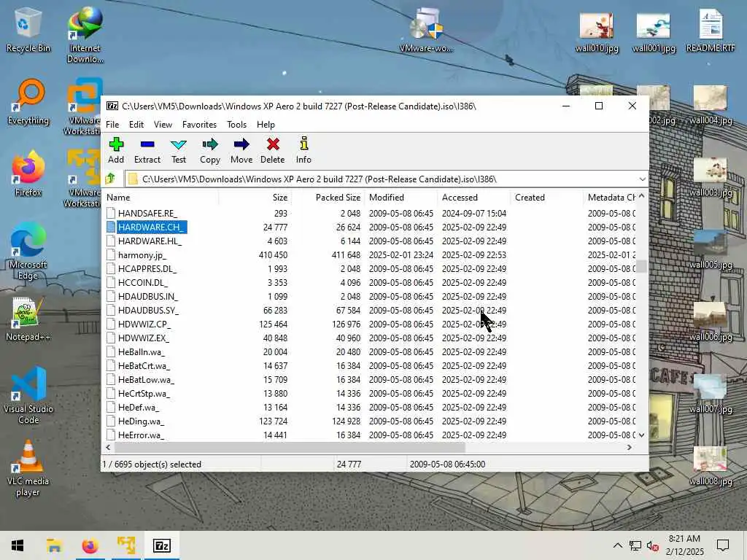Open File Explorer from taskbar
Image resolution: width=747 pixels, height=560 pixels.
pyautogui.click(x=54, y=545)
